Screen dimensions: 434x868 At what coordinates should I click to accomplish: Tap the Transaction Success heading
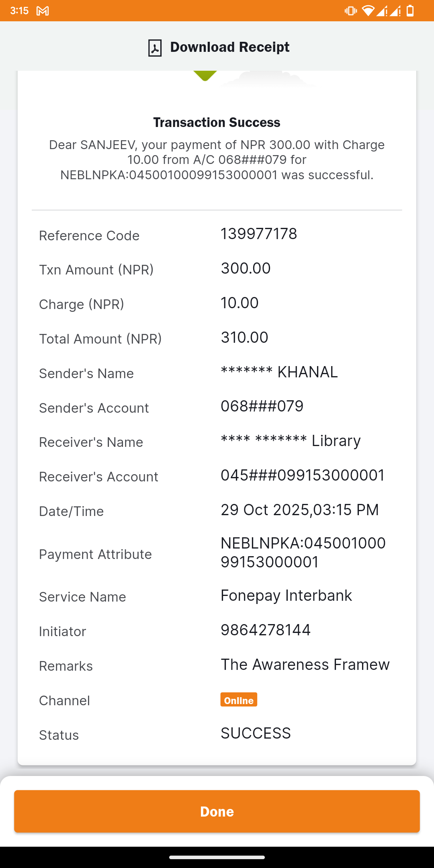217,122
